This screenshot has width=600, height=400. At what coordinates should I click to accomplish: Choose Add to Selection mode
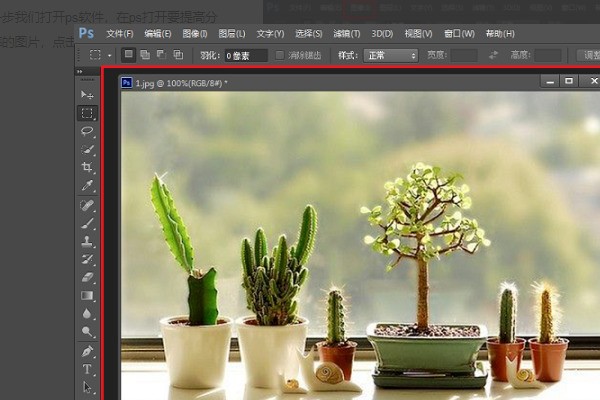click(x=145, y=55)
